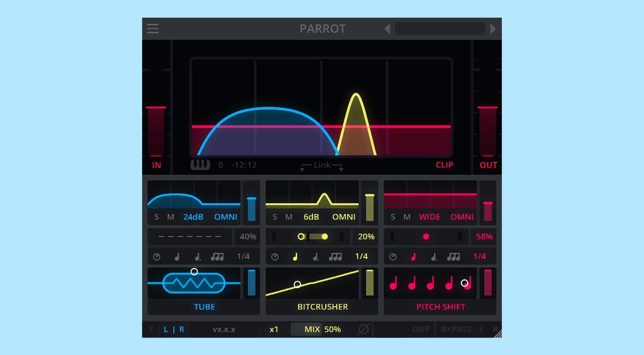The height and width of the screenshot is (355, 644).
Task: Click the next preset arrow
Action: [x=493, y=29]
